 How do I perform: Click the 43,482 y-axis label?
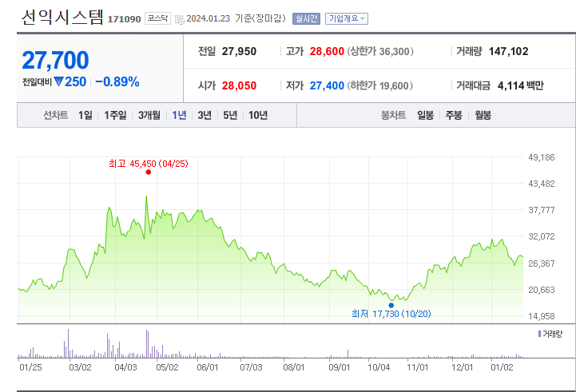click(x=542, y=184)
